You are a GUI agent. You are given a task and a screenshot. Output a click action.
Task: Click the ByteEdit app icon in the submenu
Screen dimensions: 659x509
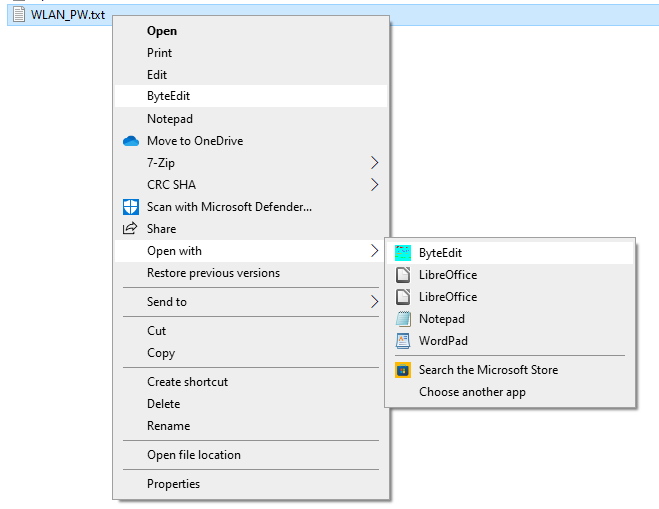[403, 253]
